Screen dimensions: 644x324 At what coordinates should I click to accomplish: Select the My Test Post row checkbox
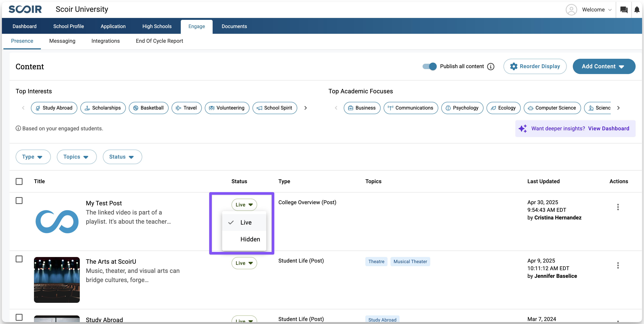click(x=19, y=201)
